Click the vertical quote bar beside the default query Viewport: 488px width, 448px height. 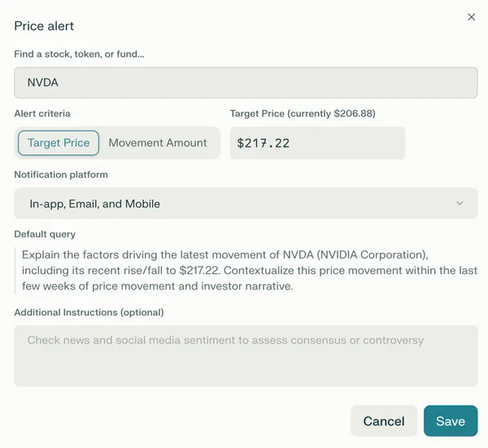tap(15, 271)
